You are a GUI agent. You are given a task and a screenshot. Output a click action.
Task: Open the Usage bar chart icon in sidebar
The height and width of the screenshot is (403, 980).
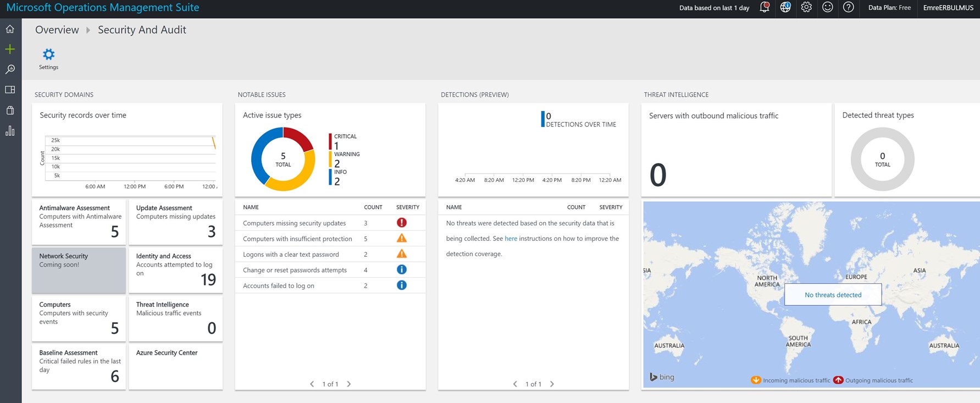10,131
